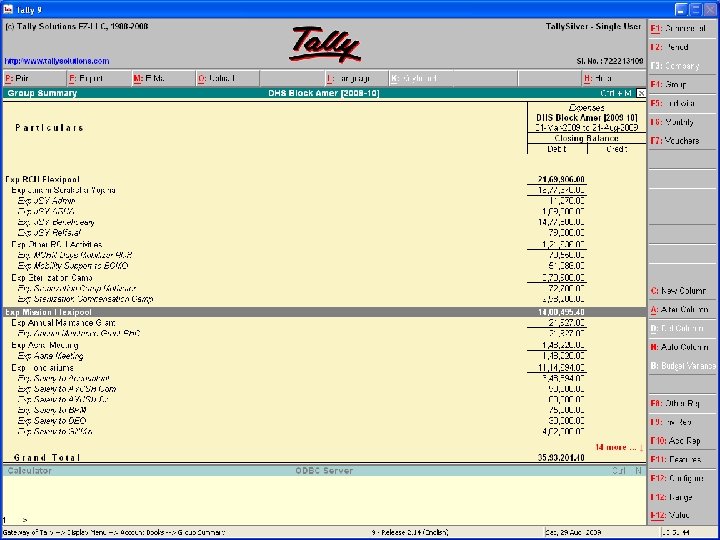The image size is (720, 540).
Task: Select Exp JSY Admin ledger row
Action: 324,201
